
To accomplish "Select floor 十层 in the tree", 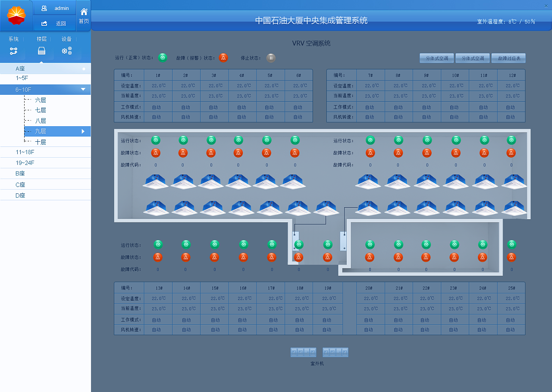I will [x=41, y=142].
